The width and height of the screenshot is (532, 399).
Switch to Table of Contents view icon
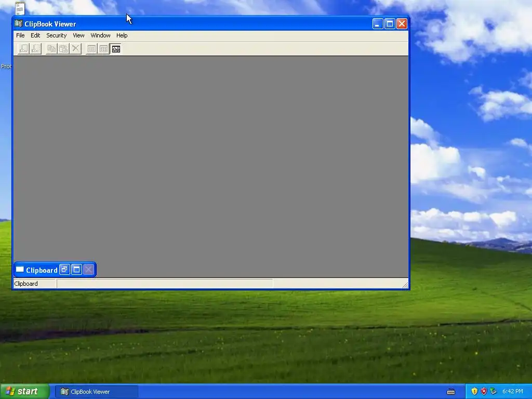pyautogui.click(x=91, y=49)
